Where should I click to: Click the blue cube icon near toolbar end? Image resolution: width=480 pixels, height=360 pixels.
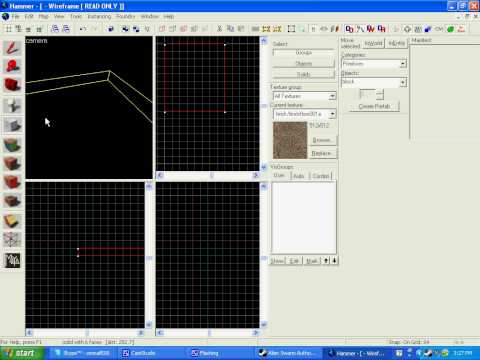428,29
